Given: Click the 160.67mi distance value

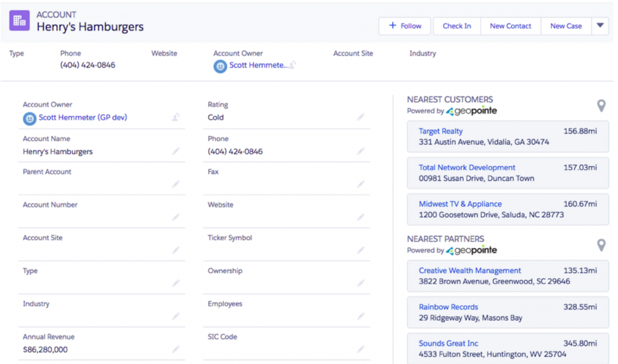Looking at the screenshot, I should (580, 204).
